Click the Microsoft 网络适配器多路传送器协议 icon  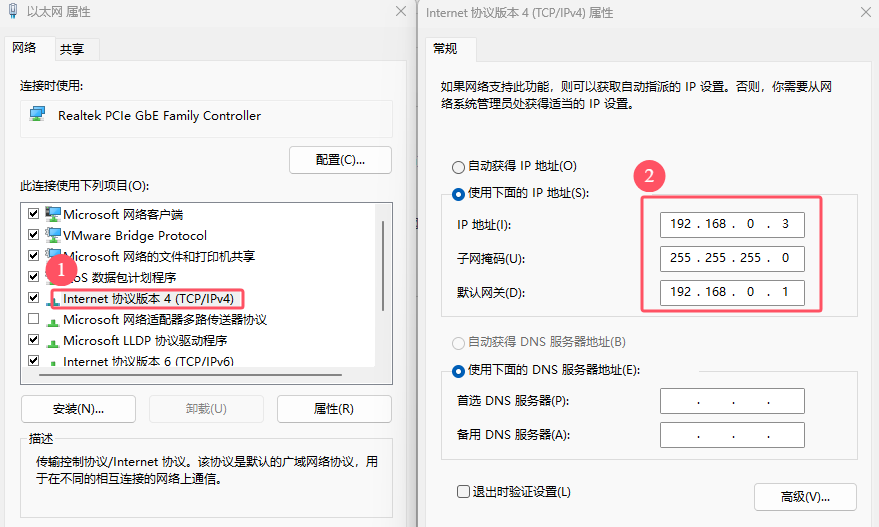coord(53,319)
